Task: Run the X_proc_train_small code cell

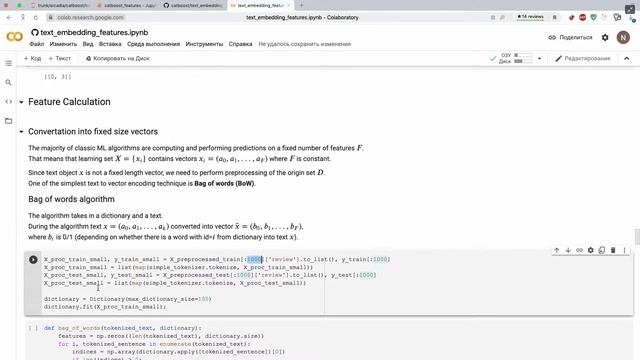Action: tap(33, 260)
